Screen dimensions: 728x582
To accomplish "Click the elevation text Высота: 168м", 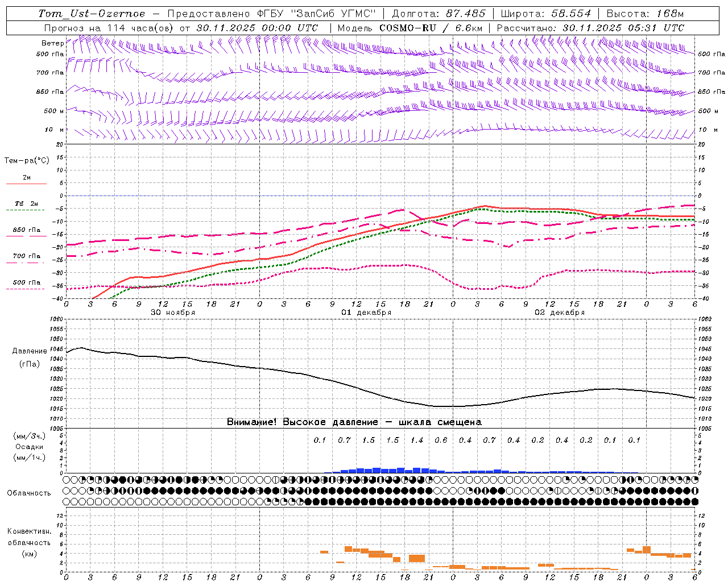I will (645, 14).
